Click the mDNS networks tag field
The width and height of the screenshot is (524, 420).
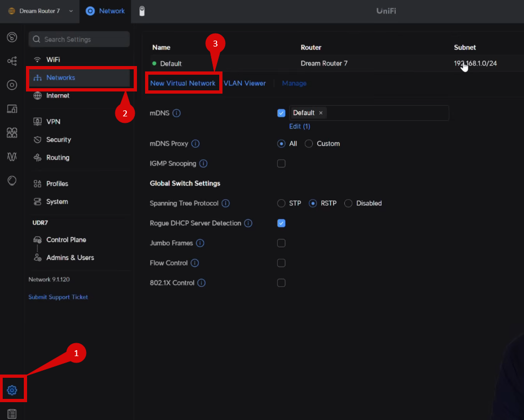(369, 113)
